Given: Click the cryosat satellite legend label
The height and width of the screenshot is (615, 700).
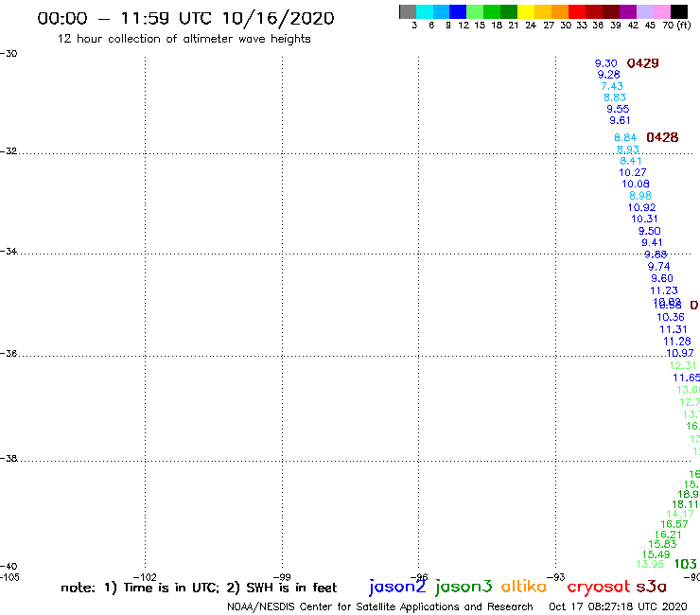Looking at the screenshot, I should pyautogui.click(x=598, y=587).
